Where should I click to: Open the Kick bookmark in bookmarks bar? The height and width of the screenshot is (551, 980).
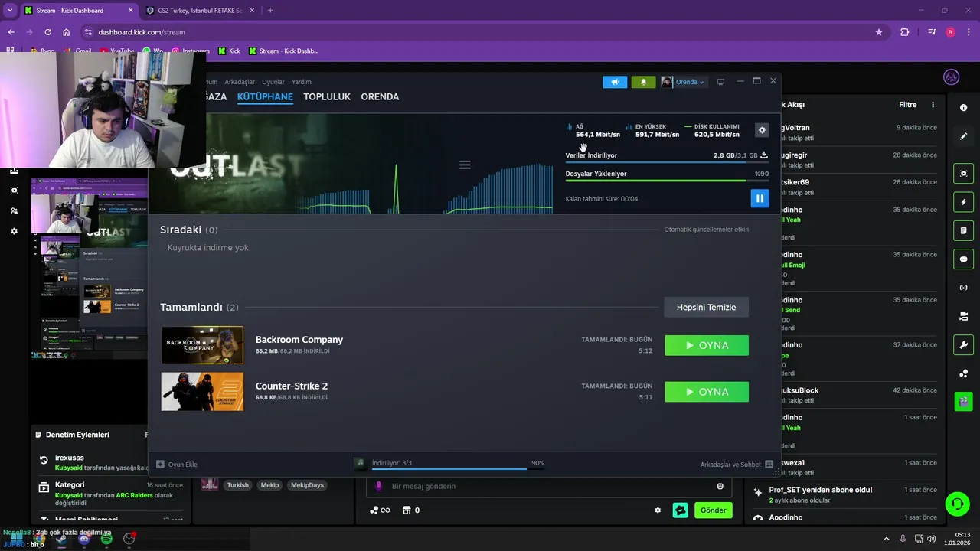(229, 51)
